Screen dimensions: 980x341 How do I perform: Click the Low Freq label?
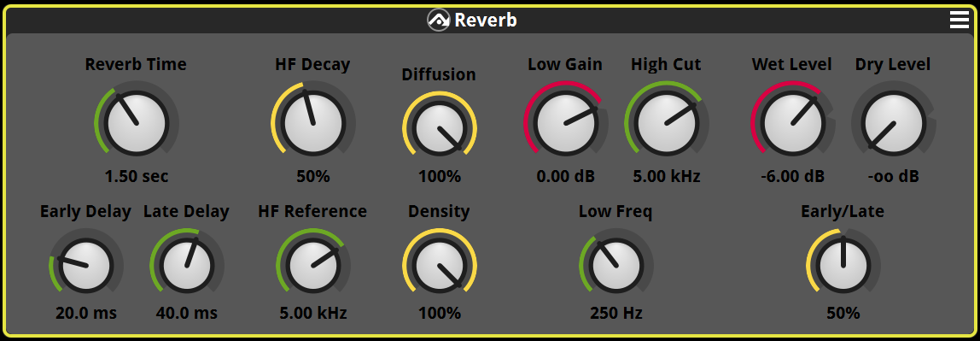[615, 212]
